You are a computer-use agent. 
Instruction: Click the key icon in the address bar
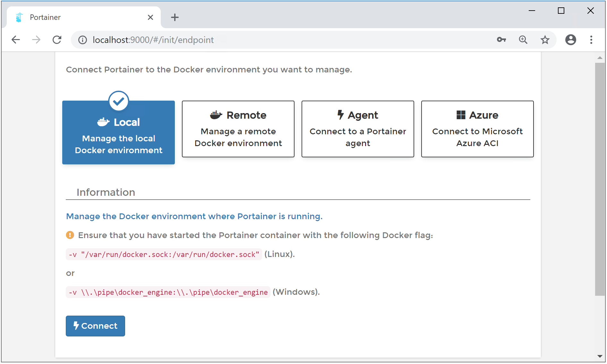pyautogui.click(x=501, y=40)
